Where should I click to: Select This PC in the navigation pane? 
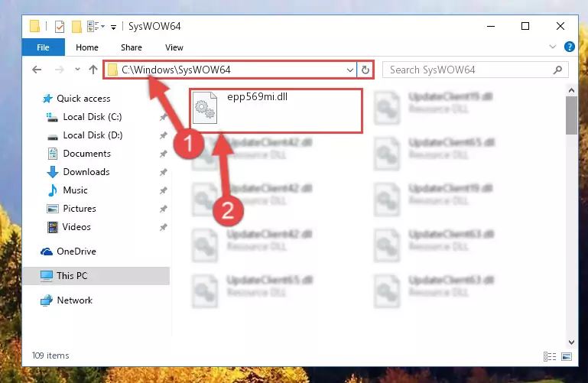pos(96,276)
